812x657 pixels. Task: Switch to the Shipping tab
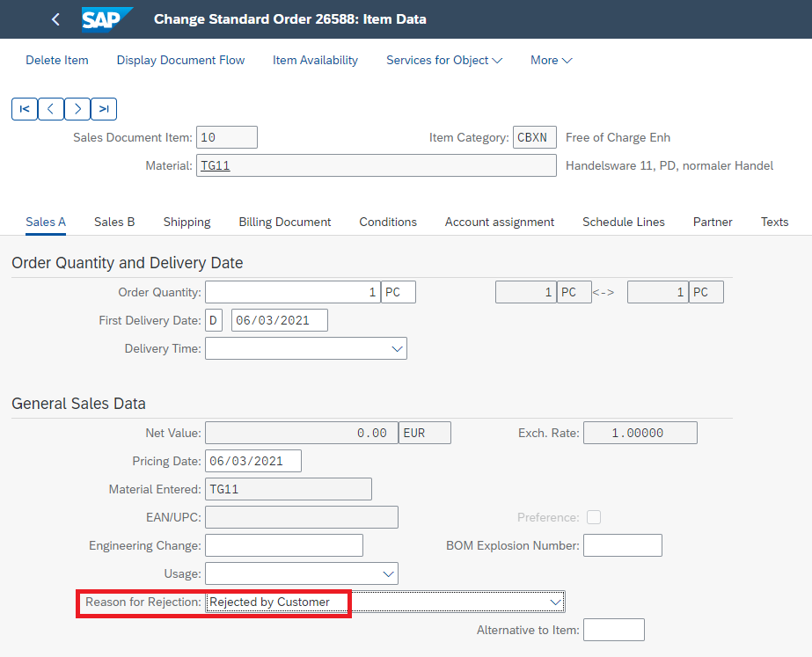(187, 222)
